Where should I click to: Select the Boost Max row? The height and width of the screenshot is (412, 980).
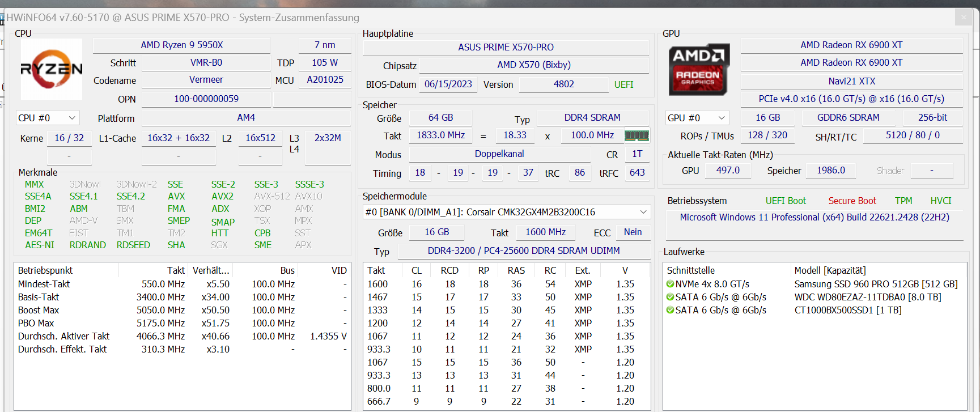click(x=182, y=311)
